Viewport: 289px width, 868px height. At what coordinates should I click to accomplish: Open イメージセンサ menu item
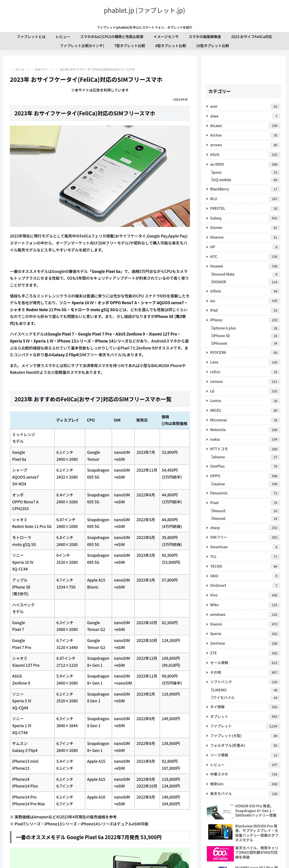pos(166,37)
